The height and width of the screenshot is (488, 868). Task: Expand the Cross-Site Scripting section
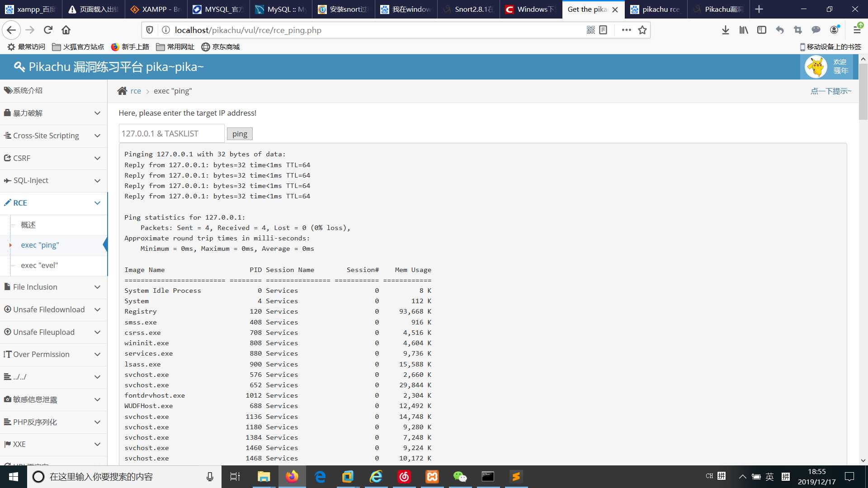tap(53, 136)
